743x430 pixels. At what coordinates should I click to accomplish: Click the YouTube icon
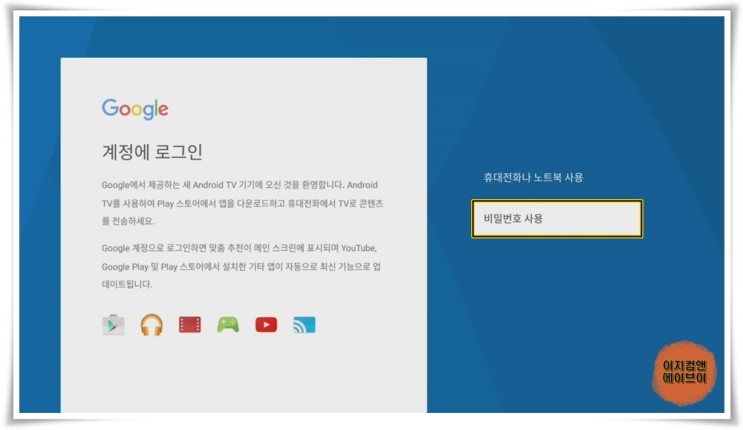[x=266, y=325]
